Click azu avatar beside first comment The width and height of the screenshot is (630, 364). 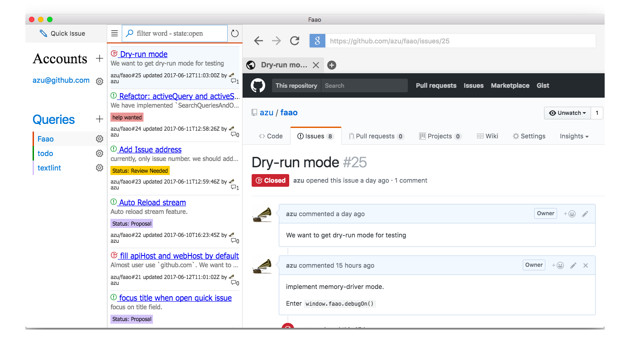pos(262,215)
